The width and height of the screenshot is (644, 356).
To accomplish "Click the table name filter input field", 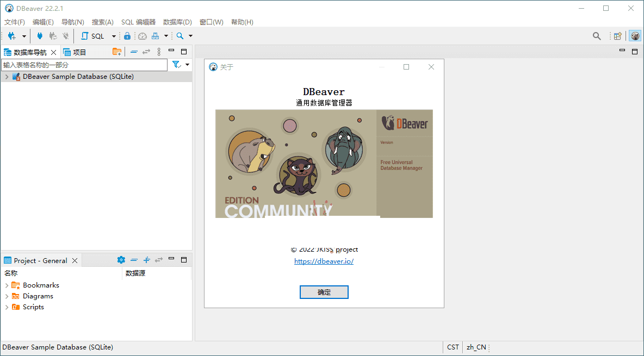I will pyautogui.click(x=84, y=65).
